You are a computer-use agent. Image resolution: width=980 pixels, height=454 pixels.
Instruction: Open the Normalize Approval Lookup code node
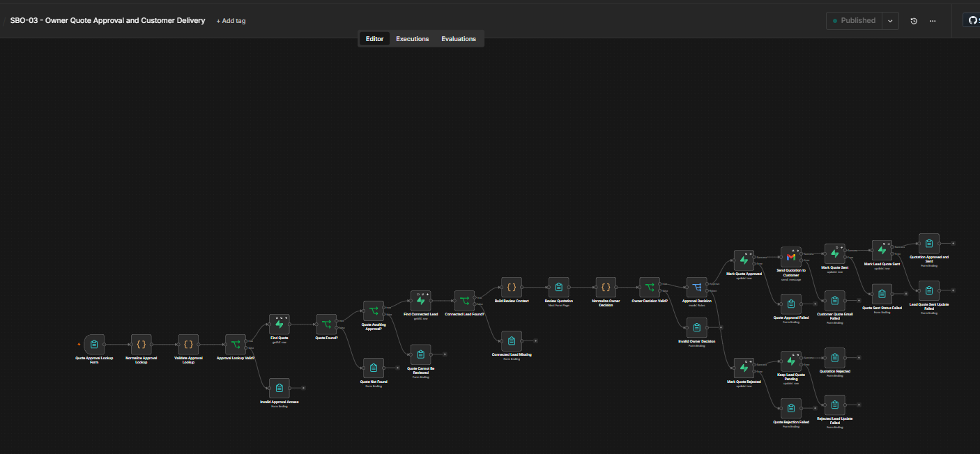point(141,344)
